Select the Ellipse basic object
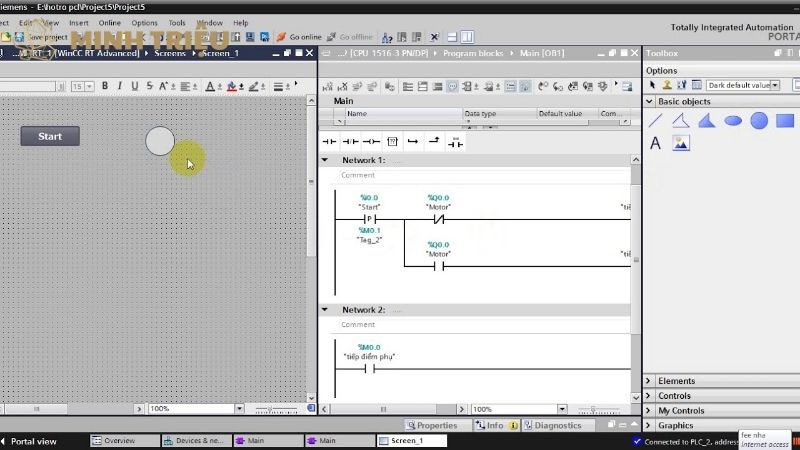This screenshot has height=450, width=800. [733, 121]
